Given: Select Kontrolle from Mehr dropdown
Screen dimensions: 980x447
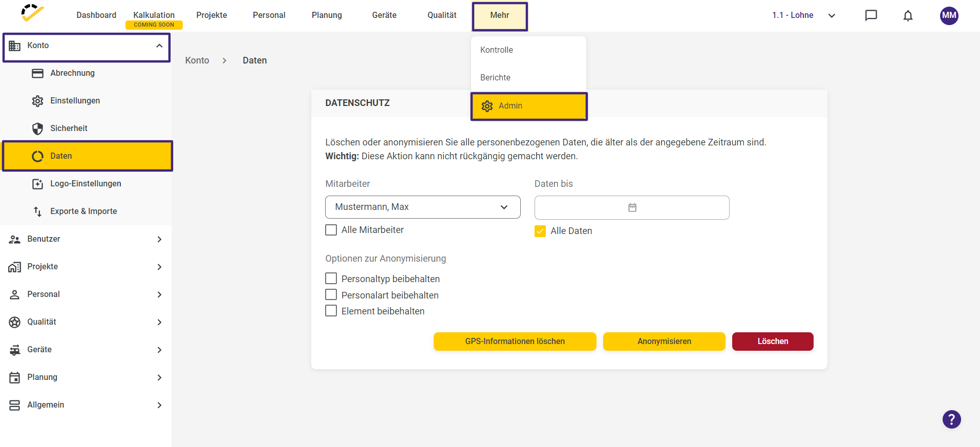Looking at the screenshot, I should [528, 50].
